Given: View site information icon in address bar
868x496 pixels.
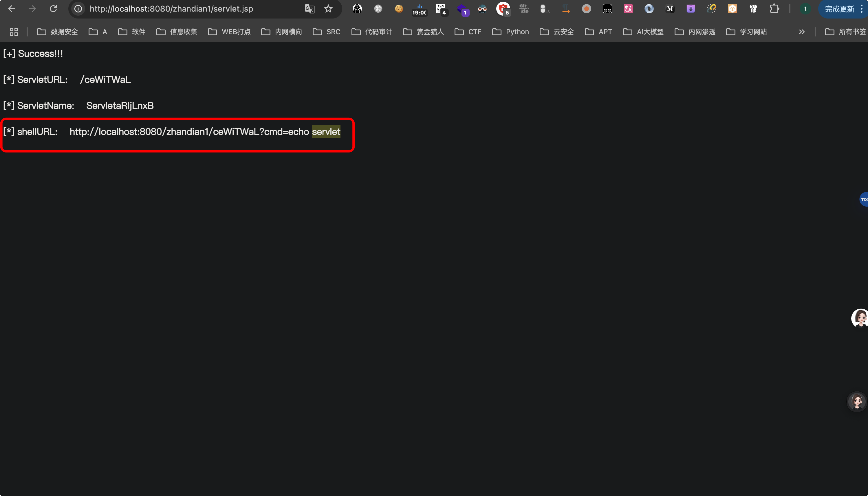Looking at the screenshot, I should (x=78, y=9).
